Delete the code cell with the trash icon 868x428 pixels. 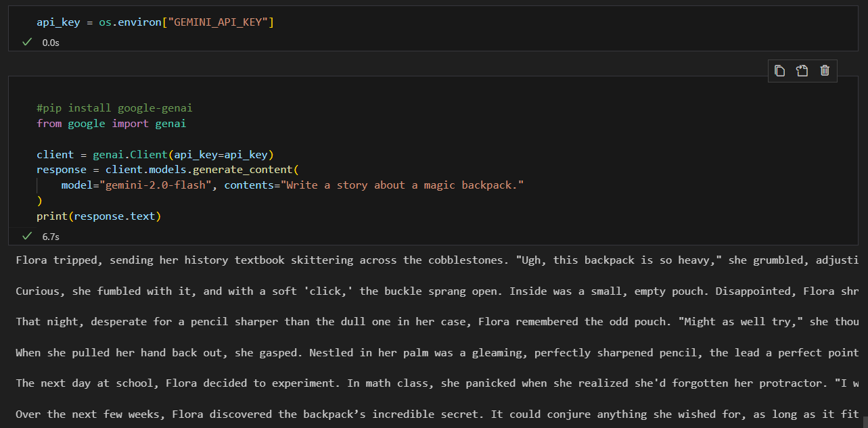825,70
